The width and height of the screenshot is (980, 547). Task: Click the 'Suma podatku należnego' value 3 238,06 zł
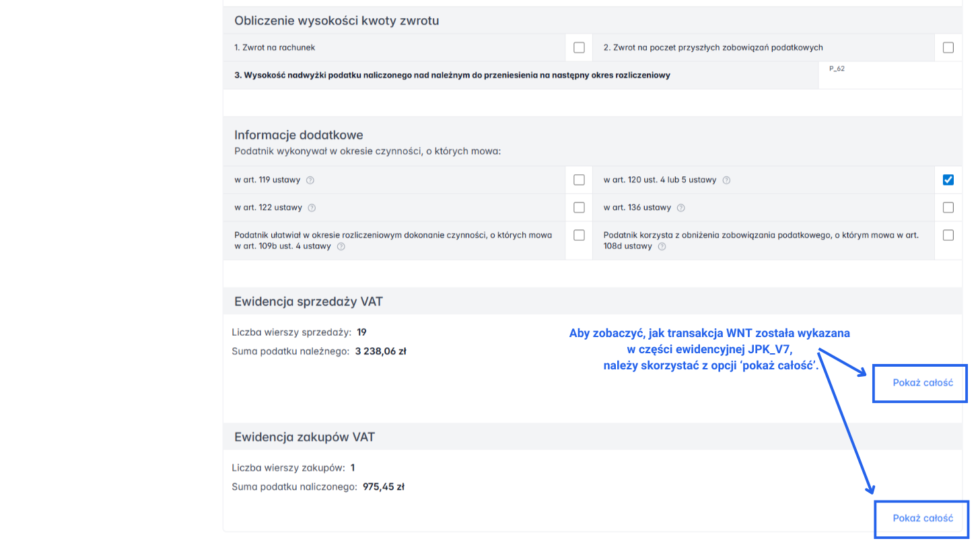click(x=380, y=351)
